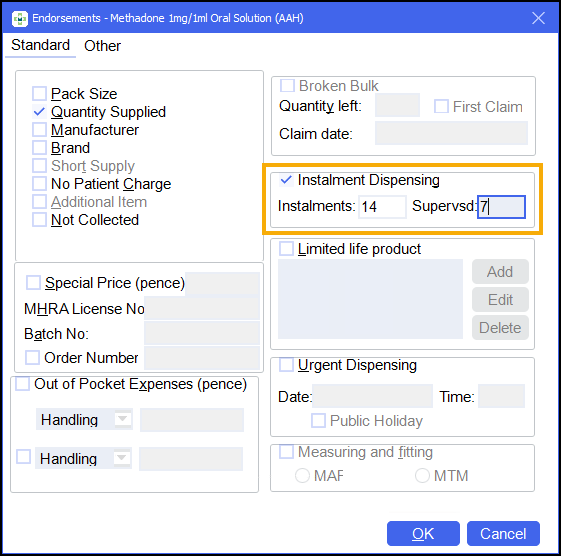
Task: Toggle the No Patient Charge checkbox
Action: click(x=39, y=184)
